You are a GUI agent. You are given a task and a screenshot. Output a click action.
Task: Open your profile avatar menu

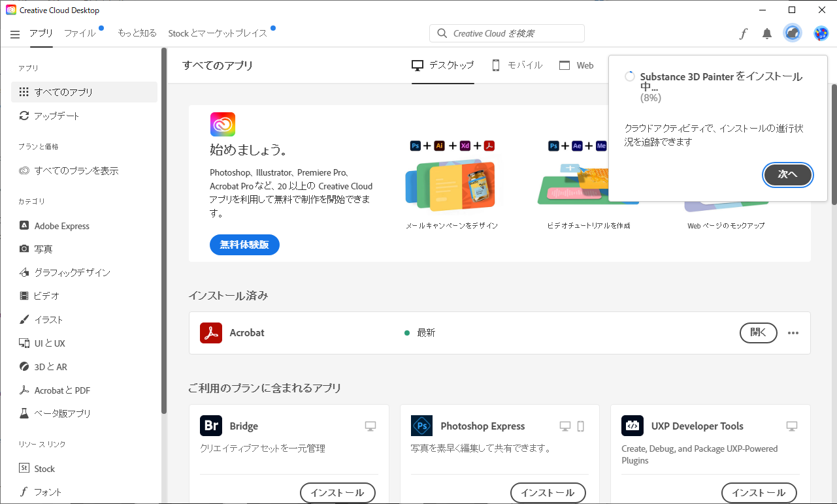point(820,33)
